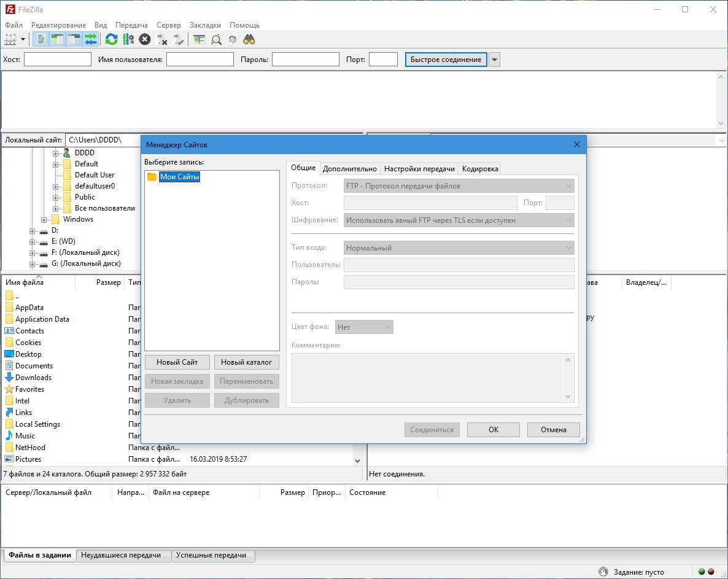Screen dimensions: 728x579
Task: Click the queue status icon near 'Задание: пусто'
Action: point(603,572)
